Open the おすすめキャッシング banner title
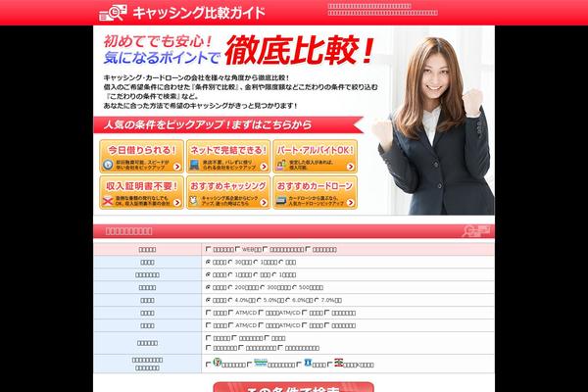Image resolution: width=588 pixels, height=392 pixels. coord(228,186)
